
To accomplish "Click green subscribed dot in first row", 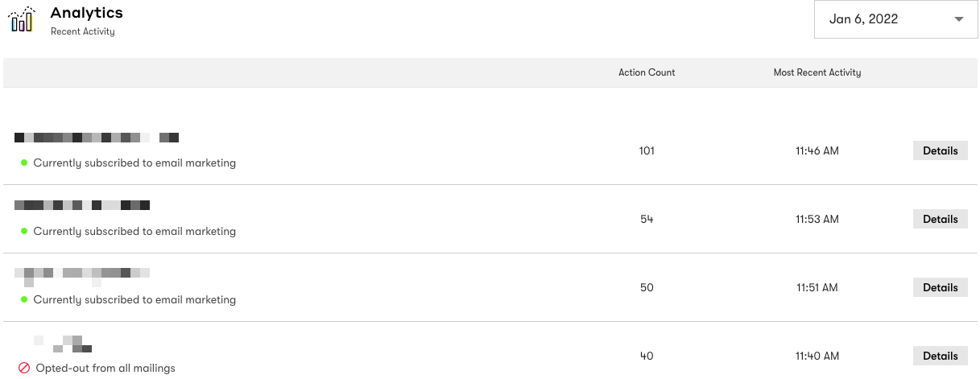I will 25,163.
